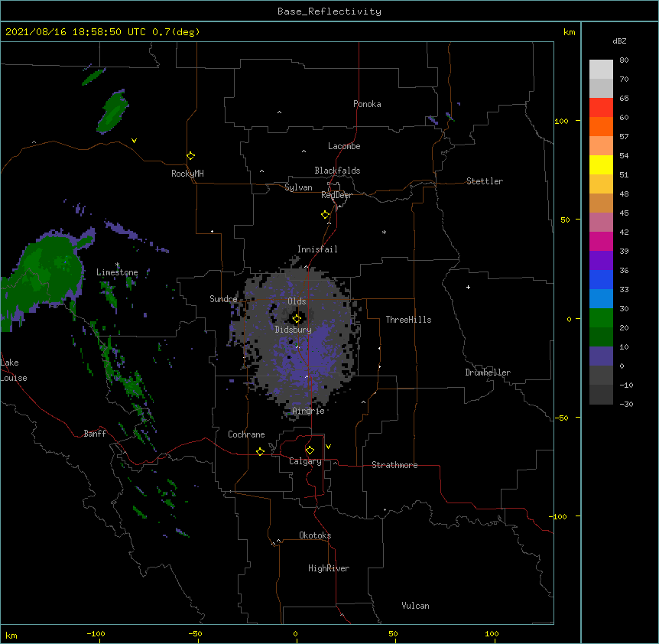Click the Lake Louise label
The height and width of the screenshot is (644, 659).
(14, 370)
